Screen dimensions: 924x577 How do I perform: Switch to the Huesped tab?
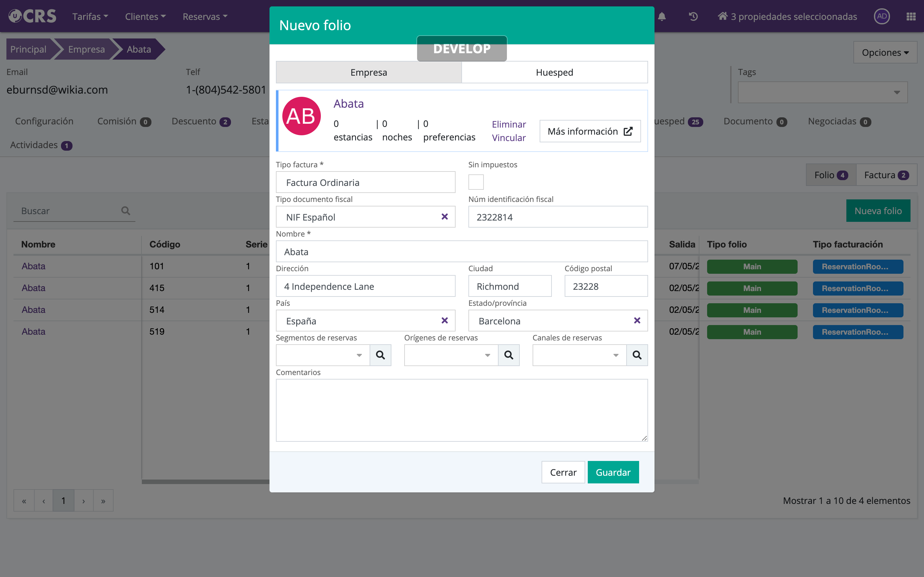tap(554, 72)
